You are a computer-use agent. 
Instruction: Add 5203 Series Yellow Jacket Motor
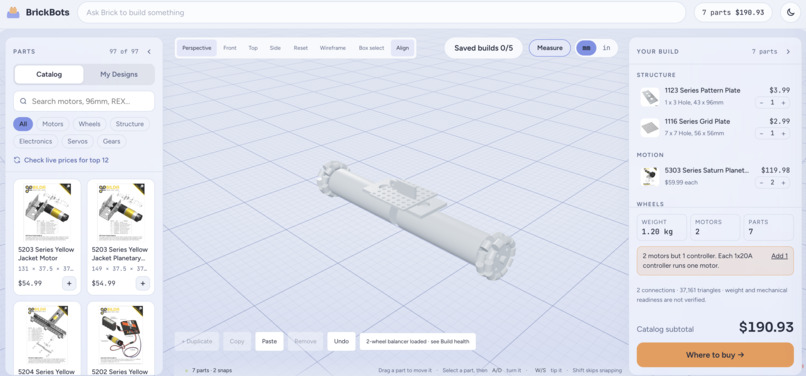pyautogui.click(x=69, y=283)
